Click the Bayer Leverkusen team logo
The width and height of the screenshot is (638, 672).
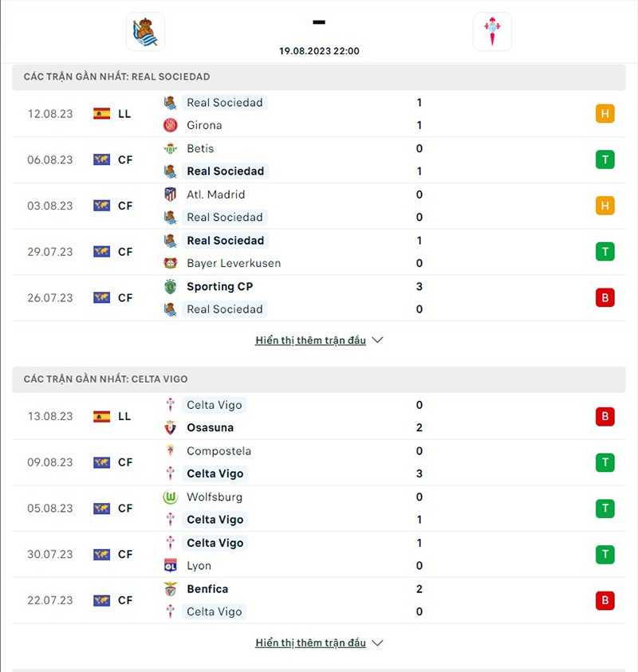pos(170,263)
